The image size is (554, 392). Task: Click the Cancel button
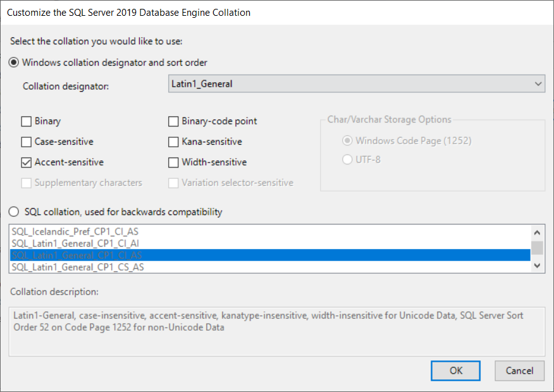(x=519, y=371)
